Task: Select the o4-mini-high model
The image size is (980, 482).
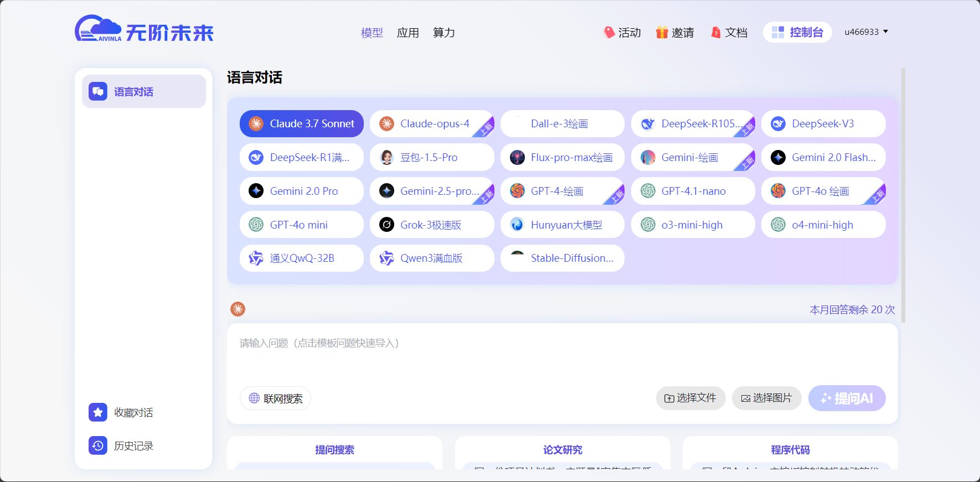Action: (823, 225)
